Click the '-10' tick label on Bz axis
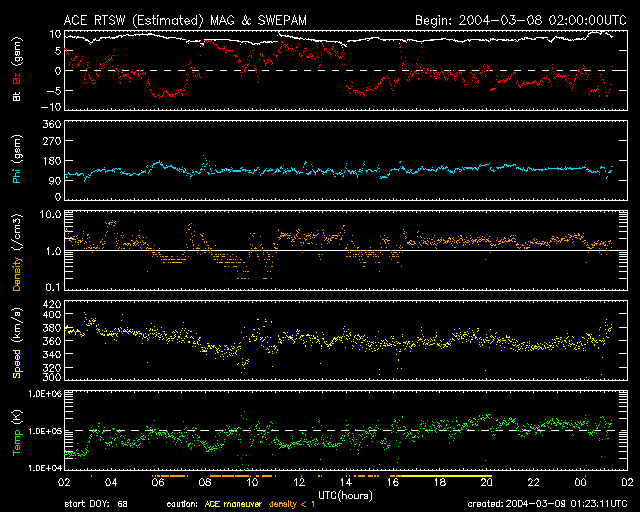 (x=51, y=107)
